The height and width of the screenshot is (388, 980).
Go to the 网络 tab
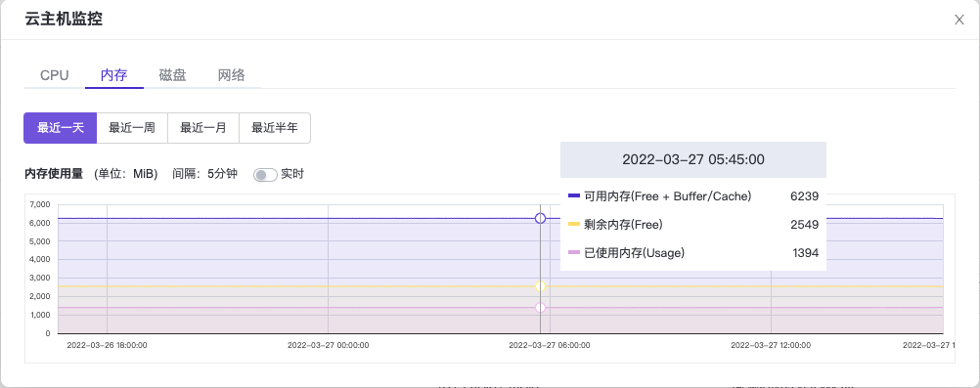231,75
